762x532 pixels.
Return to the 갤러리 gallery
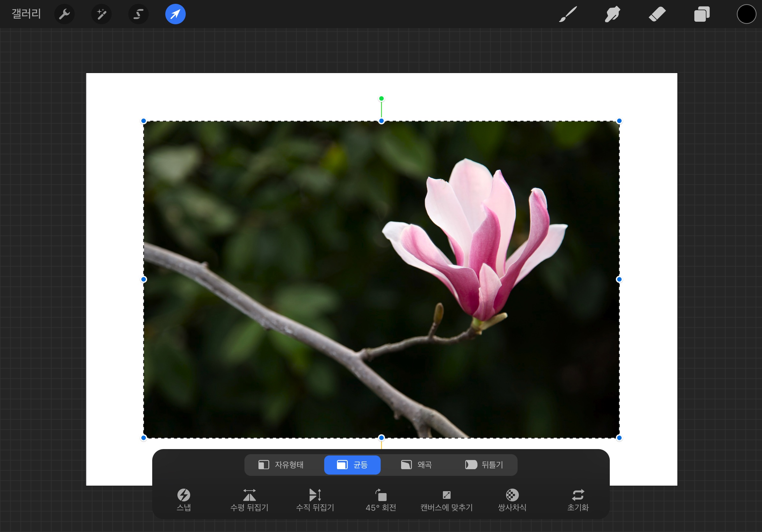point(26,14)
